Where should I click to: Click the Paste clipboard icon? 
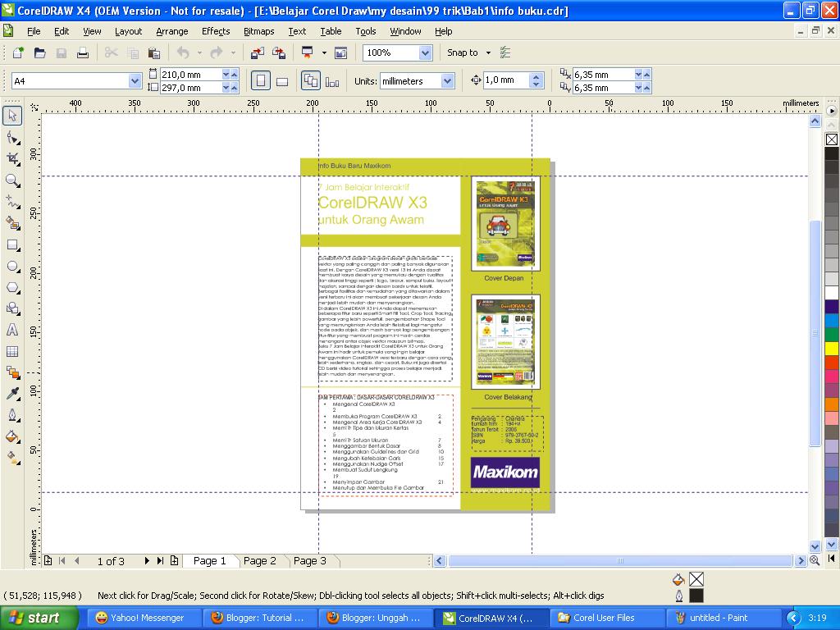pyautogui.click(x=153, y=52)
